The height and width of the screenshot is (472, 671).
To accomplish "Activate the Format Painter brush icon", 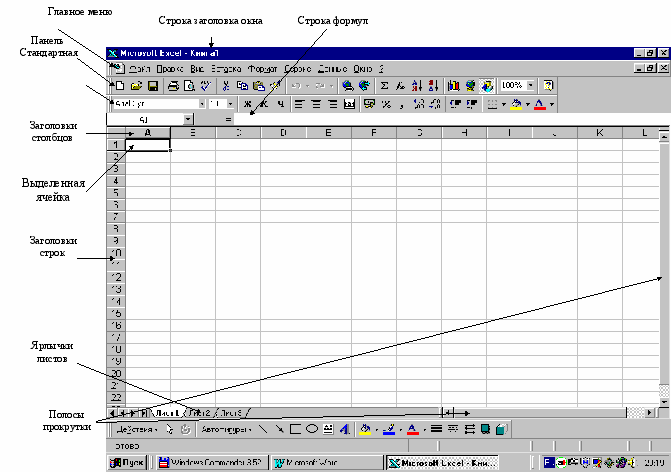I will click(x=275, y=86).
